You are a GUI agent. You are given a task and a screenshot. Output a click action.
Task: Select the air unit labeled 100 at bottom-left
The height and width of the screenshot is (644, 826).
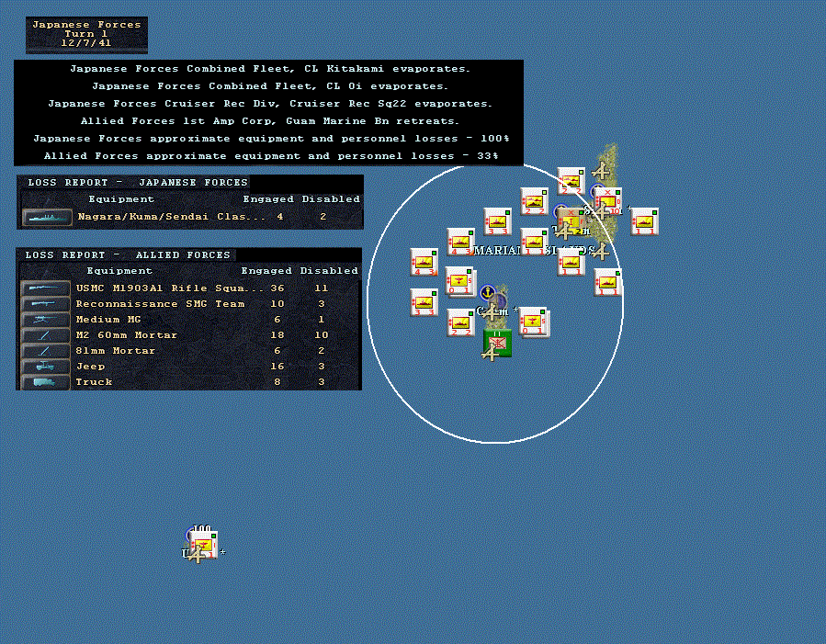click(203, 545)
